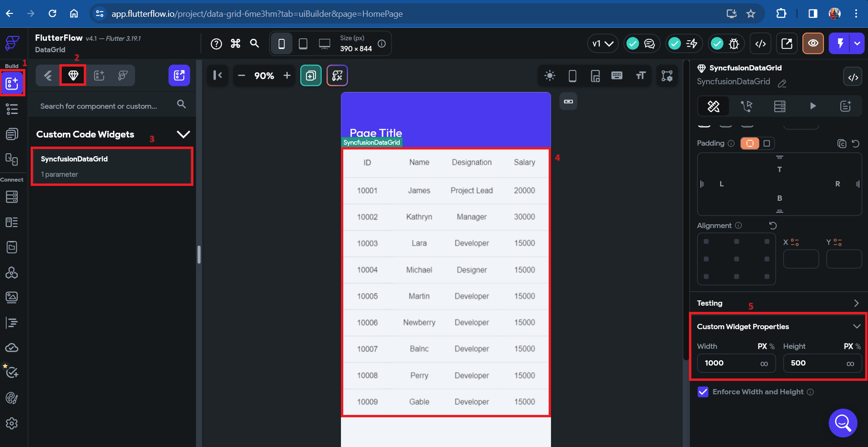The height and width of the screenshot is (447, 868).
Task: Toggle light/dark mode on the canvas
Action: [550, 75]
